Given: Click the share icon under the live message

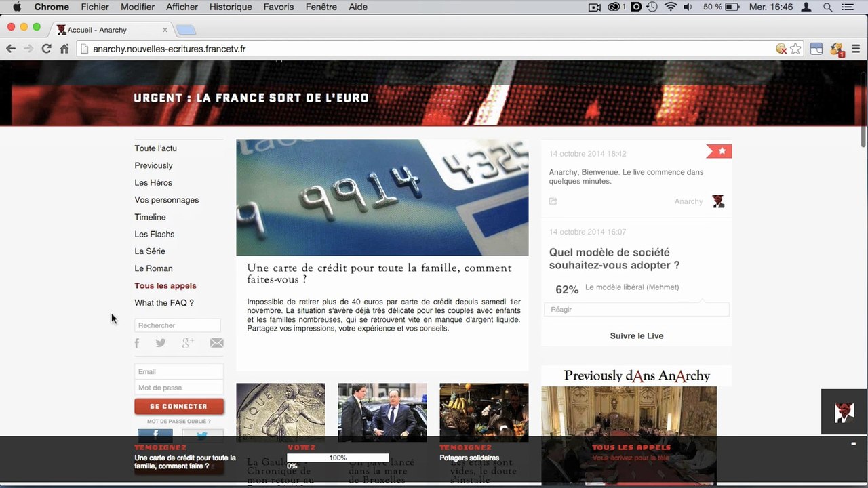Looking at the screenshot, I should (553, 201).
